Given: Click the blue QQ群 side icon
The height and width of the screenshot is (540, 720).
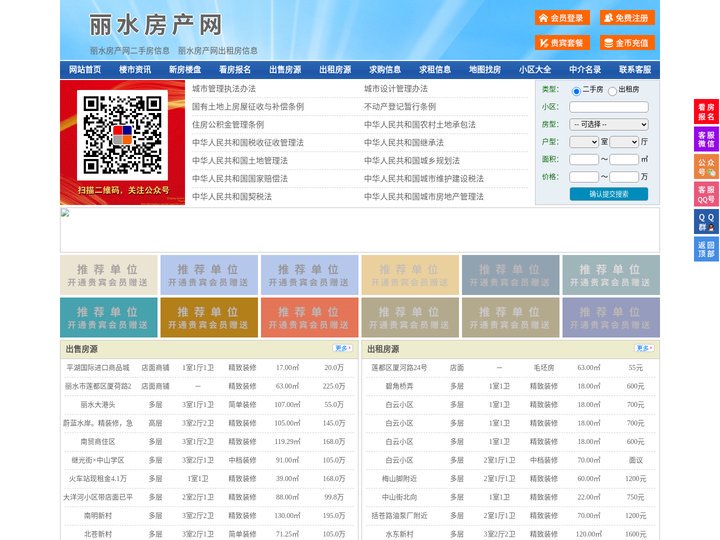Looking at the screenshot, I should 706,222.
